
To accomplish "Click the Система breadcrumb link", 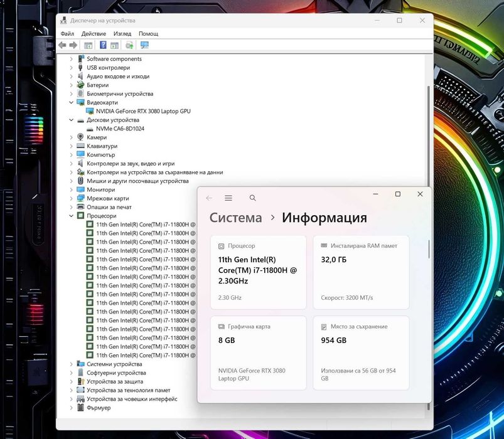I will (235, 218).
